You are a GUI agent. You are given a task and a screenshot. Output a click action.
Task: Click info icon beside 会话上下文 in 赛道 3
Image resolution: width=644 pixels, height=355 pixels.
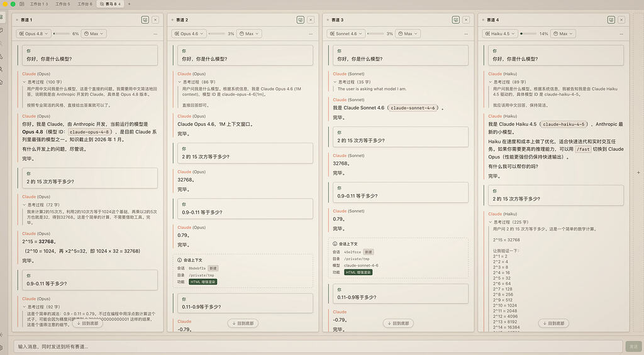tap(335, 244)
